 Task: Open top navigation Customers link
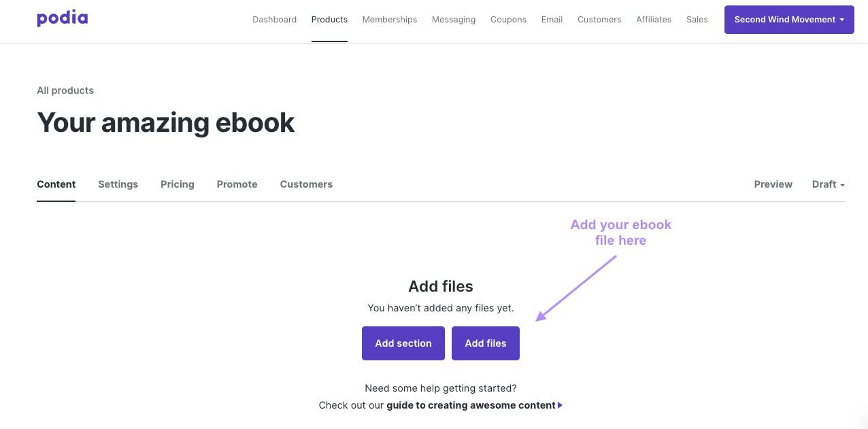pyautogui.click(x=599, y=20)
